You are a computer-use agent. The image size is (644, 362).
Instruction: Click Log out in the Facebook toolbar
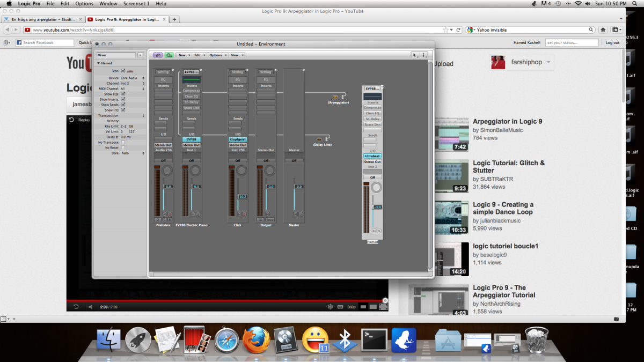tap(612, 42)
